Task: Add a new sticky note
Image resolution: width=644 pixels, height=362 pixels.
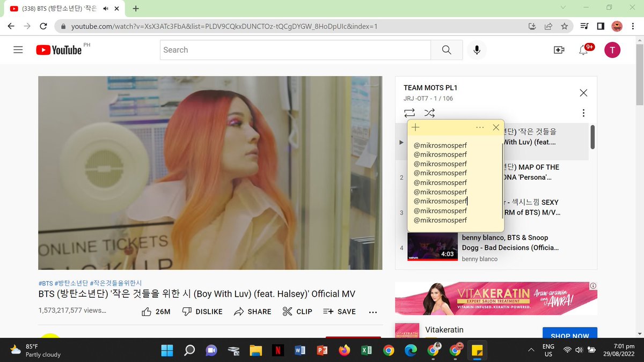Action: point(415,128)
